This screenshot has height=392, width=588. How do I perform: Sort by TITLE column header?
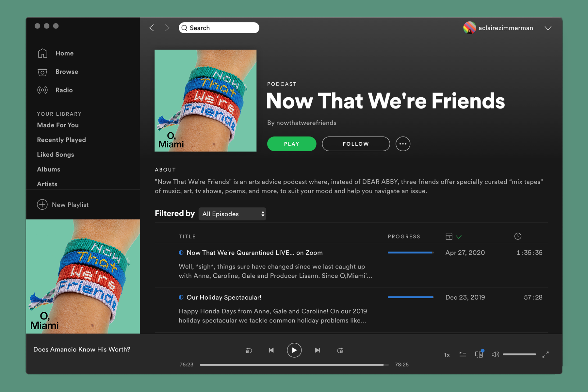[x=187, y=237]
